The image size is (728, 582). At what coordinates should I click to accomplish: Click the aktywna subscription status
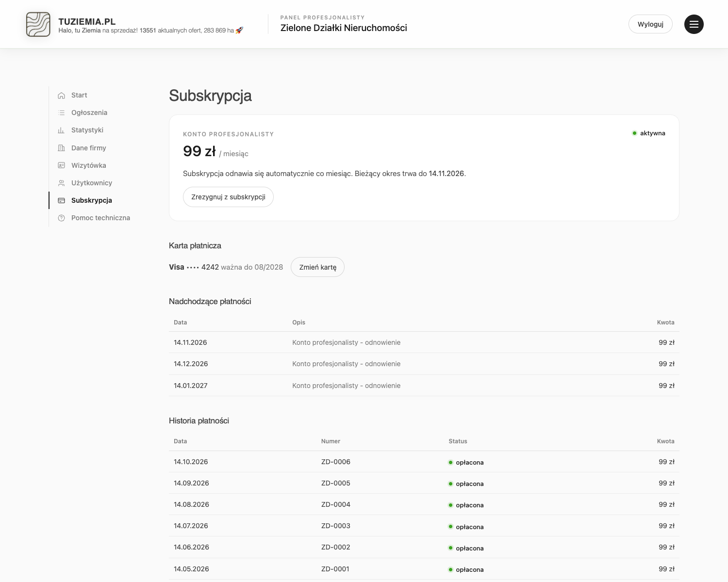pos(648,133)
